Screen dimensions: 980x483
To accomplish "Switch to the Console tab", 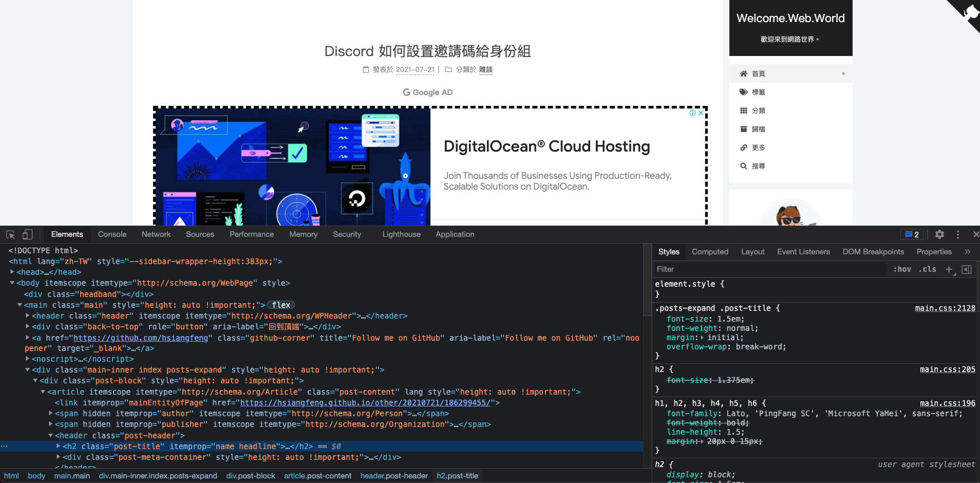I will pos(112,234).
